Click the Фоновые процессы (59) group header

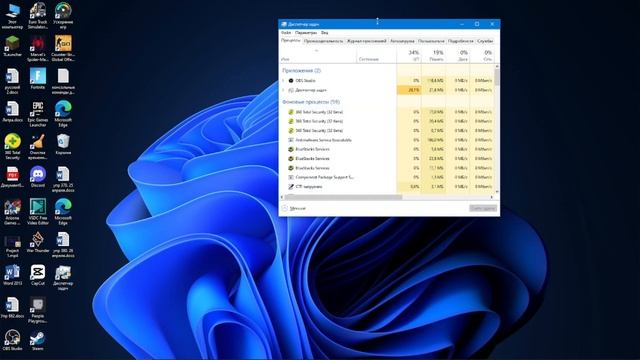(x=311, y=102)
